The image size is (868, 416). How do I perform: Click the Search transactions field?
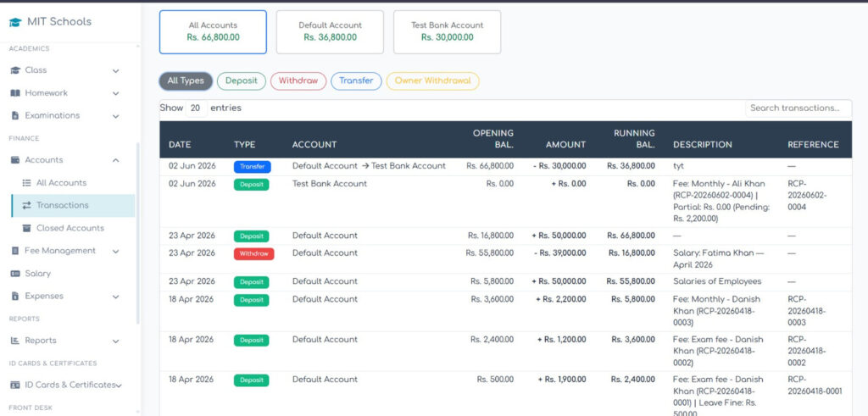click(x=798, y=108)
